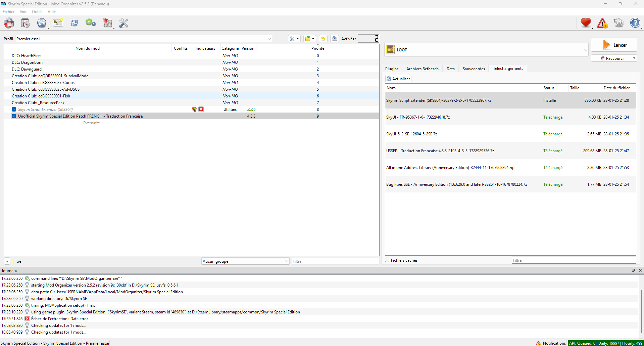
Task: Click the downloads Filtre input field
Action: click(x=574, y=260)
